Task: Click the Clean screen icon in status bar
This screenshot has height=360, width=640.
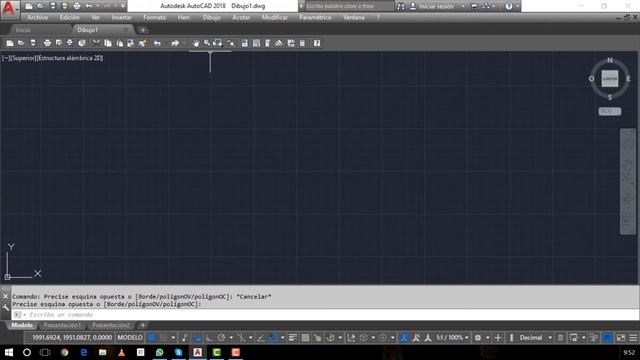Action: (621, 338)
